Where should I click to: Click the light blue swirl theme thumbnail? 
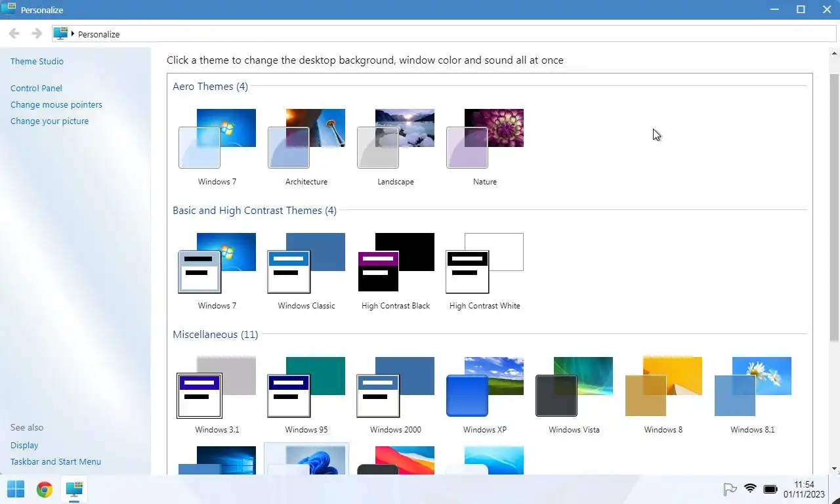485,460
